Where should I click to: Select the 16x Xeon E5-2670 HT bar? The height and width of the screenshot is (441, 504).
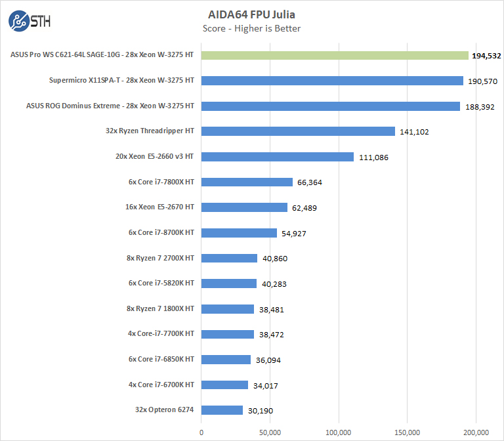point(244,207)
